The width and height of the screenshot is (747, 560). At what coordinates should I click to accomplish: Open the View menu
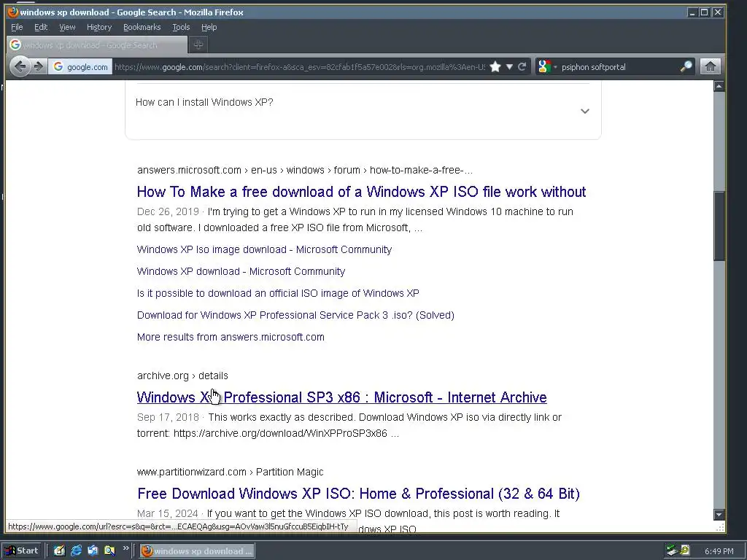(x=67, y=27)
